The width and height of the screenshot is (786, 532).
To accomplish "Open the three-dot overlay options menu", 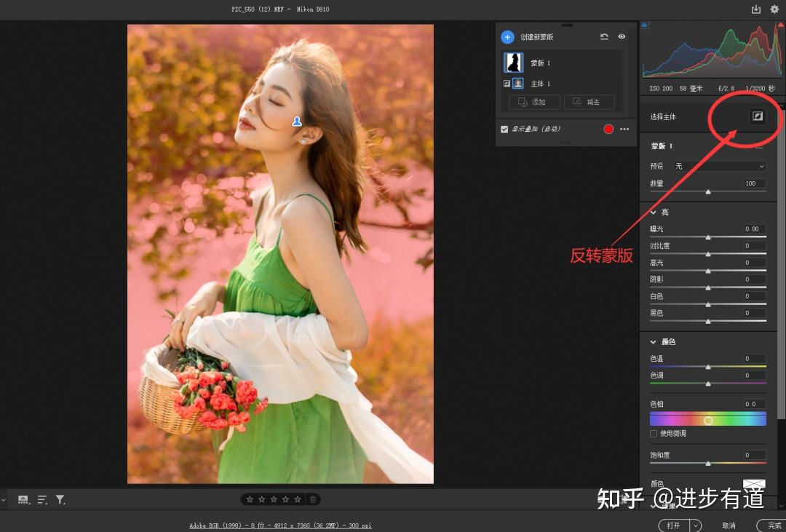I will tap(624, 130).
